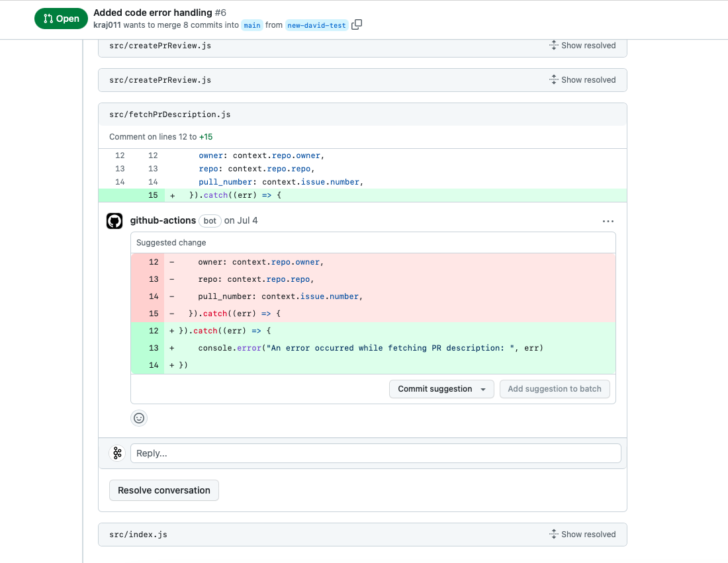The width and height of the screenshot is (728, 563).
Task: Click the avatar icon next to the Reply box
Action: [x=117, y=453]
